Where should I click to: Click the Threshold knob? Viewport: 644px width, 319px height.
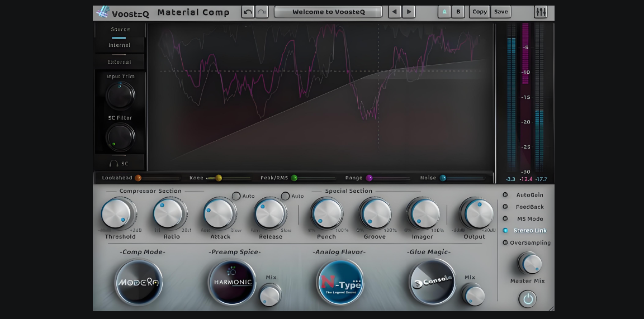(x=117, y=213)
